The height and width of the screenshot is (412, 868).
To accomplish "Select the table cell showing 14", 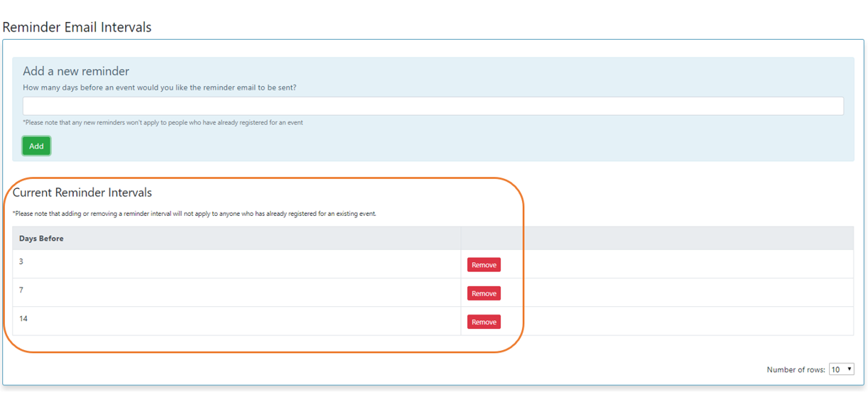I will 237,321.
